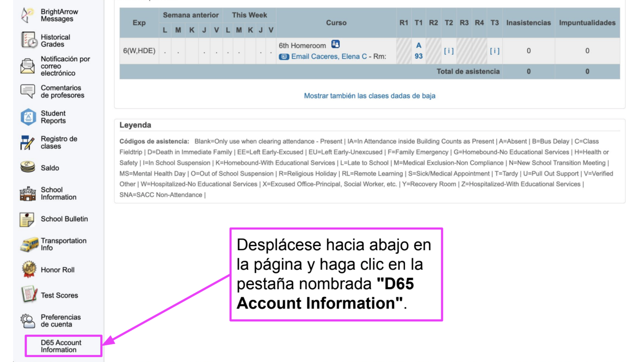Open the Student Reports page
Image resolution: width=644 pixels, height=362 pixels.
53,117
